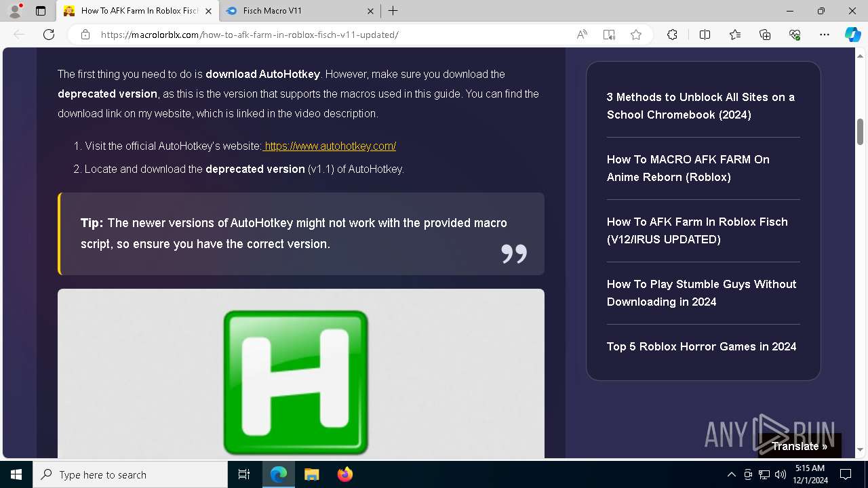Open the Extensions puzzle icon
This screenshot has height=488, width=868.
672,35
